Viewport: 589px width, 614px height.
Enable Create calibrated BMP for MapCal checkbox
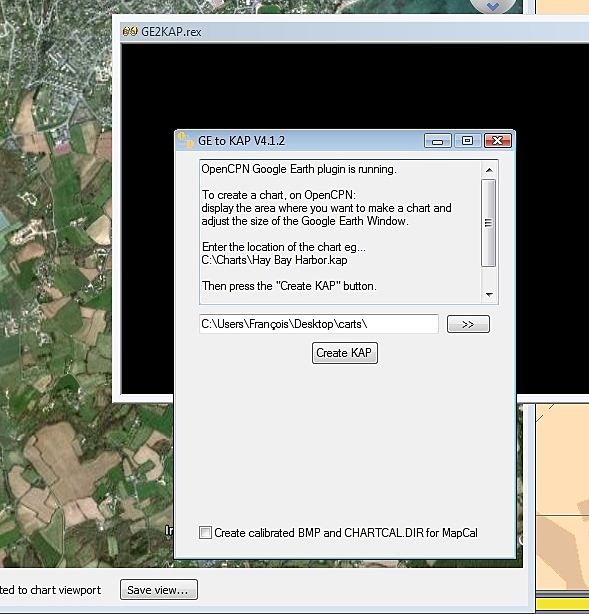coord(205,533)
